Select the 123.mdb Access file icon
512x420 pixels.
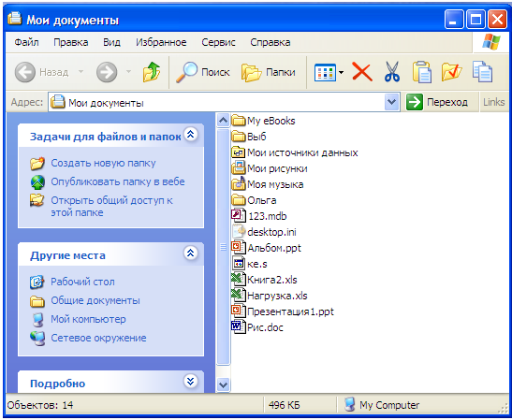tap(239, 216)
